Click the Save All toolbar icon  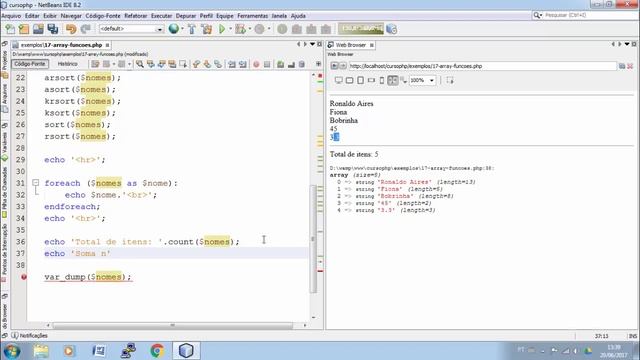53,29
